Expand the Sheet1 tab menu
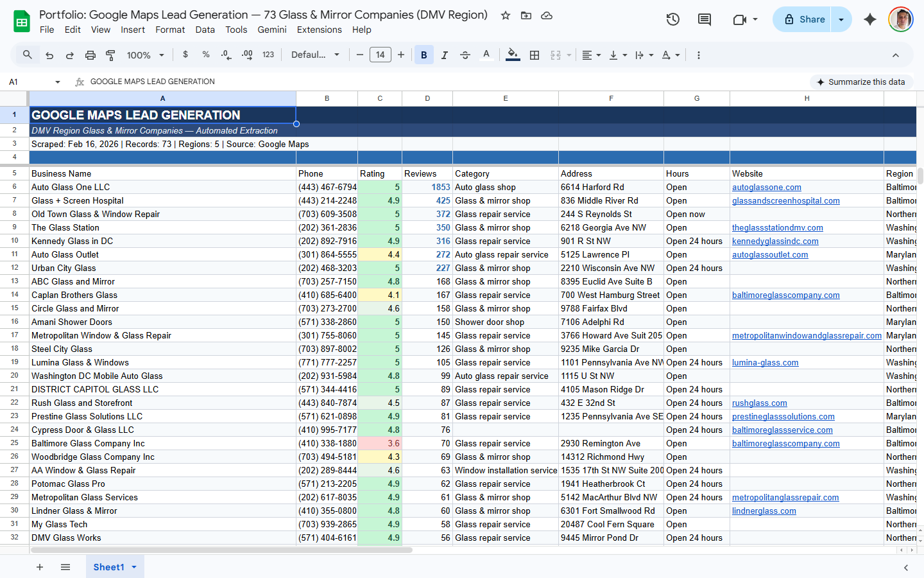This screenshot has width=924, height=578. click(x=133, y=567)
